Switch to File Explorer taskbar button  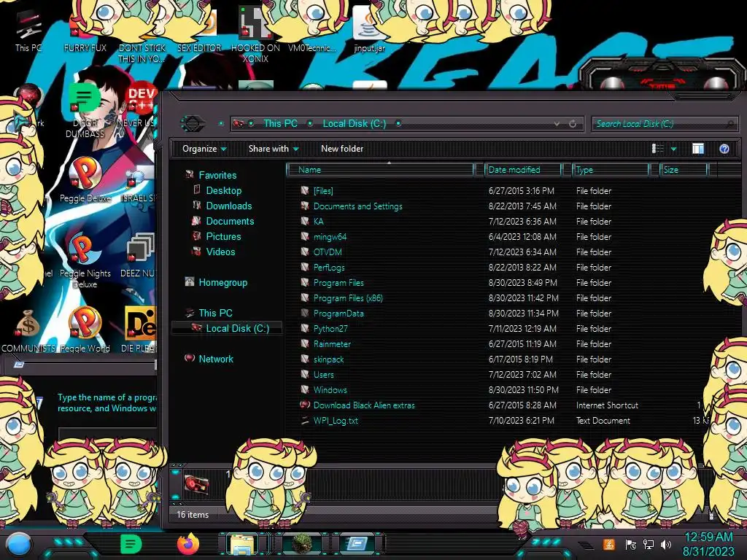coord(242,544)
